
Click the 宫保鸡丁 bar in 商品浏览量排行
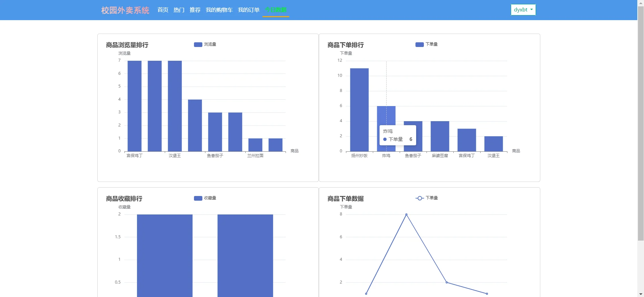click(x=135, y=106)
